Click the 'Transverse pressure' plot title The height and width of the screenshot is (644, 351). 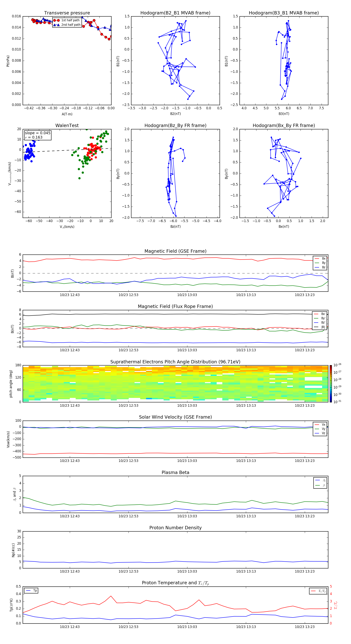click(67, 13)
